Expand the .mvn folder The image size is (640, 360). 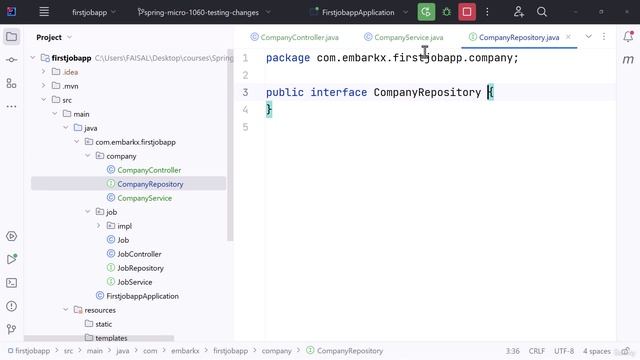click(44, 86)
